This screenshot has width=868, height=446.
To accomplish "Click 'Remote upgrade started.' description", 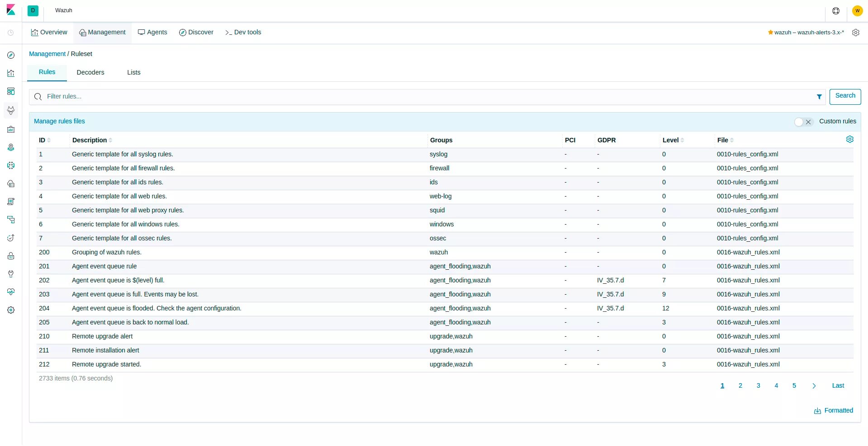I will click(x=106, y=365).
